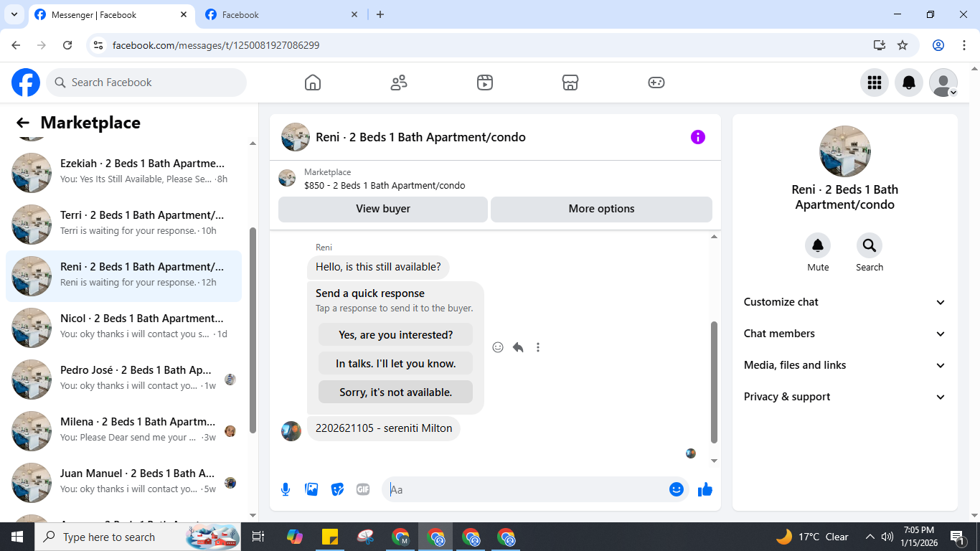Open the Ezekiah conversation
This screenshot has height=551, width=980.
(x=123, y=172)
